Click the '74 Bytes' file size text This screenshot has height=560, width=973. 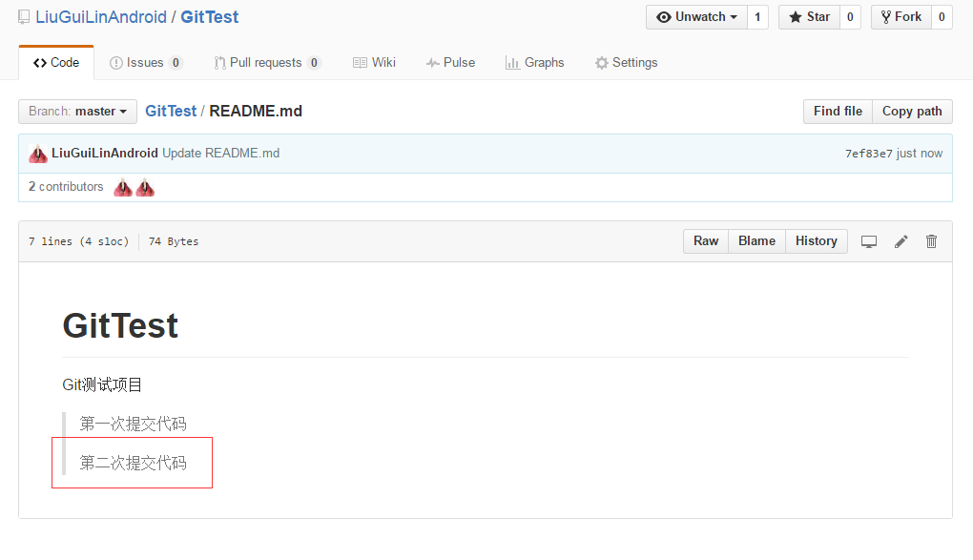tap(174, 241)
